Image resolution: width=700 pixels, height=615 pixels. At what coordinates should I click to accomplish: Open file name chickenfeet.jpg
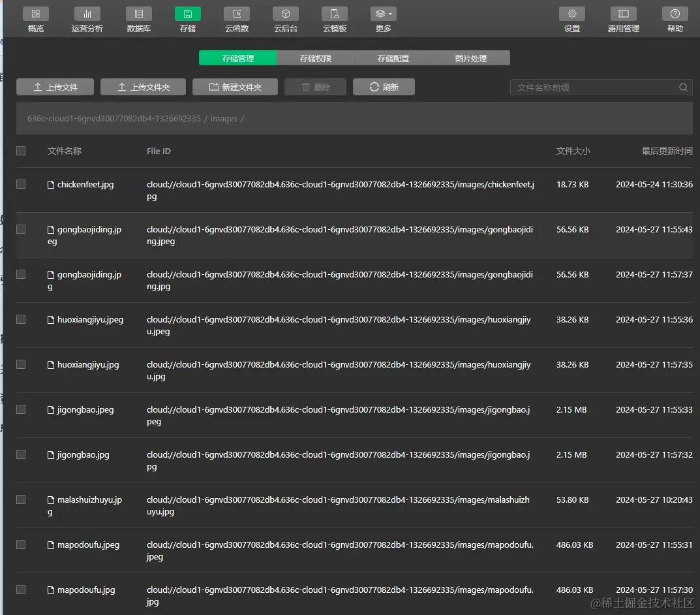coord(85,185)
